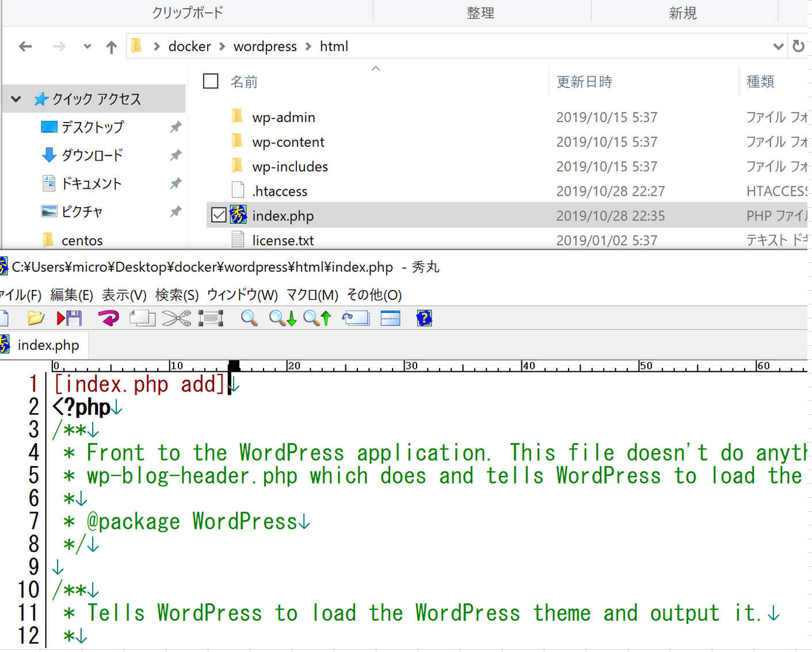The width and height of the screenshot is (812, 652).
Task: Uncheck the index.php file checkbox
Action: (x=218, y=215)
